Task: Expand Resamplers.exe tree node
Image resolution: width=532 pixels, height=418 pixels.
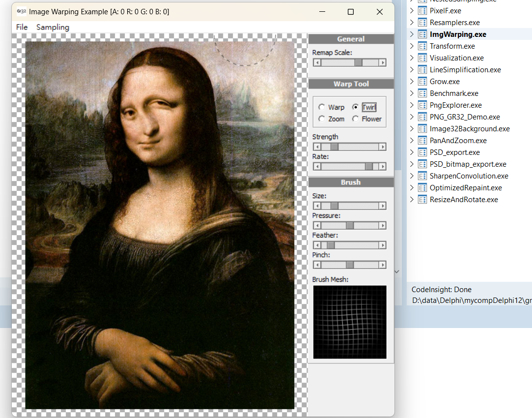Action: click(412, 23)
